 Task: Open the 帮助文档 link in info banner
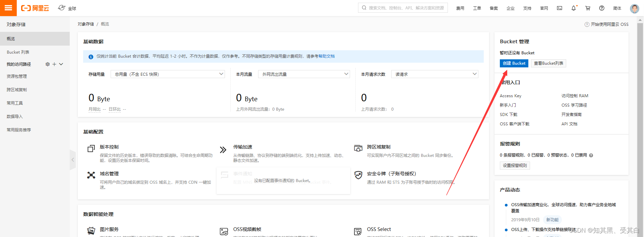pos(327,56)
